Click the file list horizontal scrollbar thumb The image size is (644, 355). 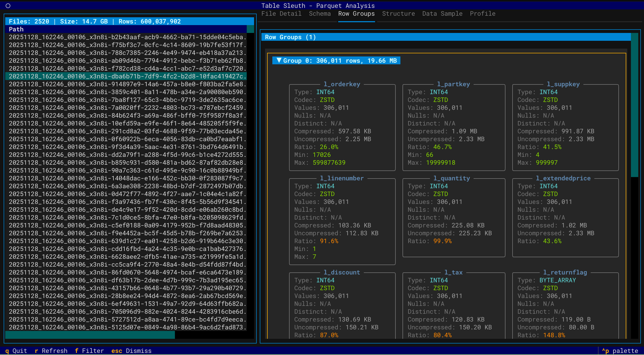(90, 335)
